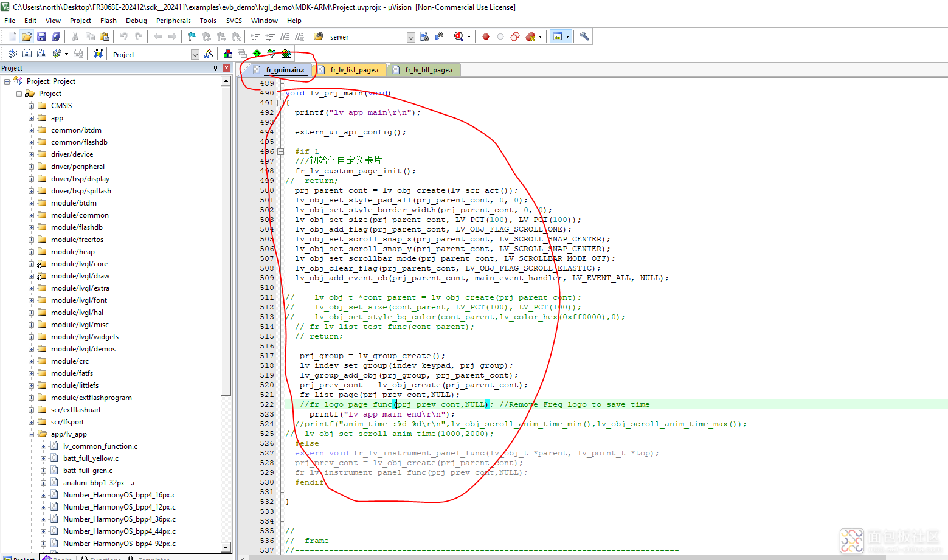This screenshot has width=948, height=560.
Task: Build target files from build toolbar
Action: (x=27, y=54)
